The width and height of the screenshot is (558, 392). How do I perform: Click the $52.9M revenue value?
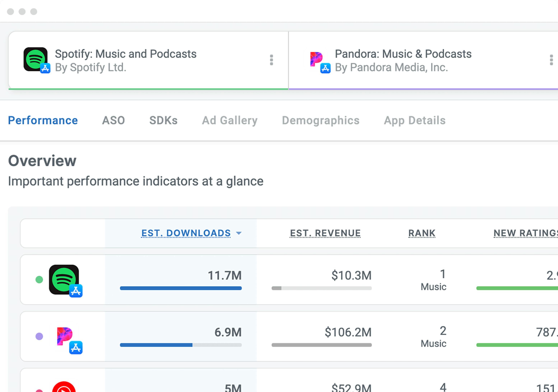[x=351, y=388]
